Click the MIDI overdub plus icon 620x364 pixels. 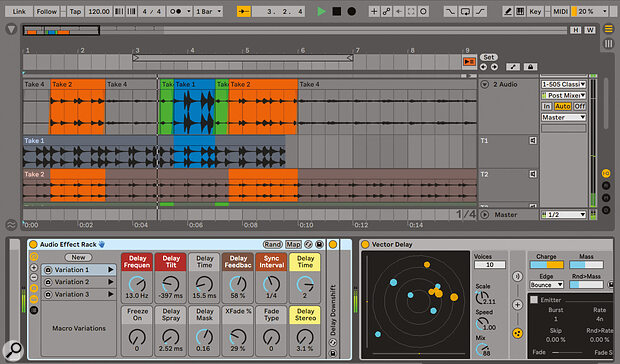point(374,11)
